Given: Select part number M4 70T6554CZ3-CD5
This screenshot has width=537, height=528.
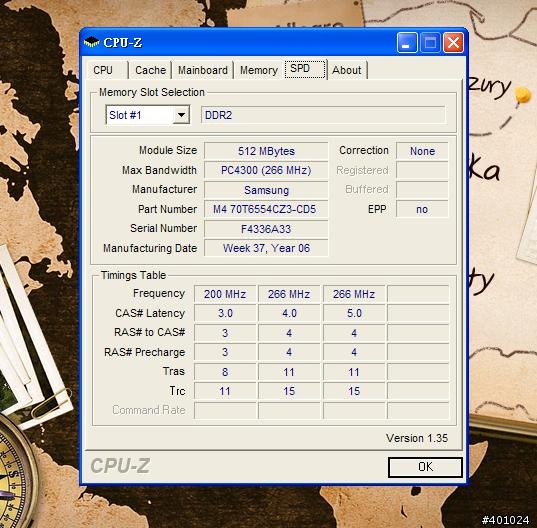Looking at the screenshot, I should pyautogui.click(x=266, y=209).
